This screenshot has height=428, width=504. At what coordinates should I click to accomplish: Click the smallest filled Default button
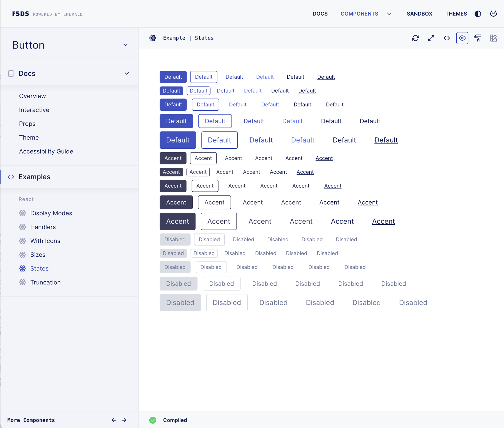click(x=171, y=91)
